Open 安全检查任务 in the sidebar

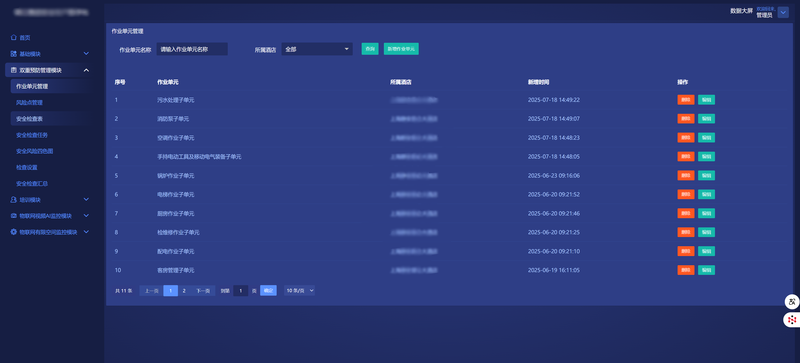32,135
